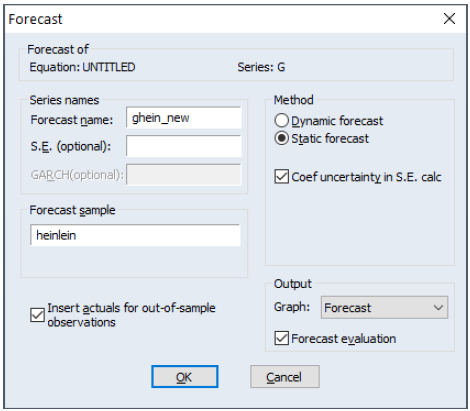Click the Forecast sample text field
Image resolution: width=470 pixels, height=411 pixels.
click(135, 235)
